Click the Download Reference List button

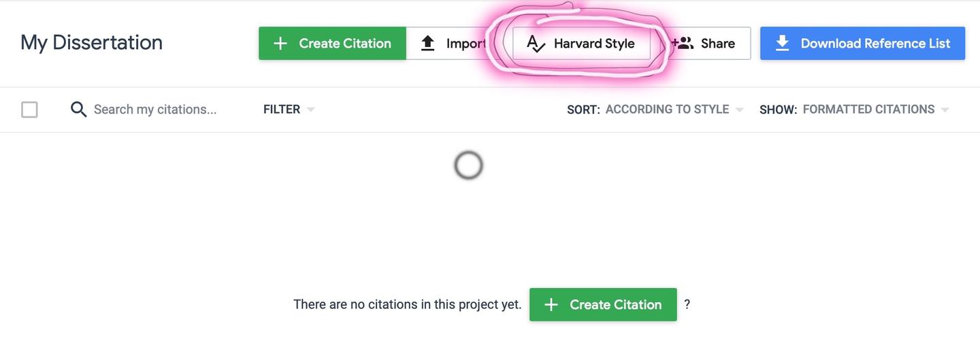point(875,44)
